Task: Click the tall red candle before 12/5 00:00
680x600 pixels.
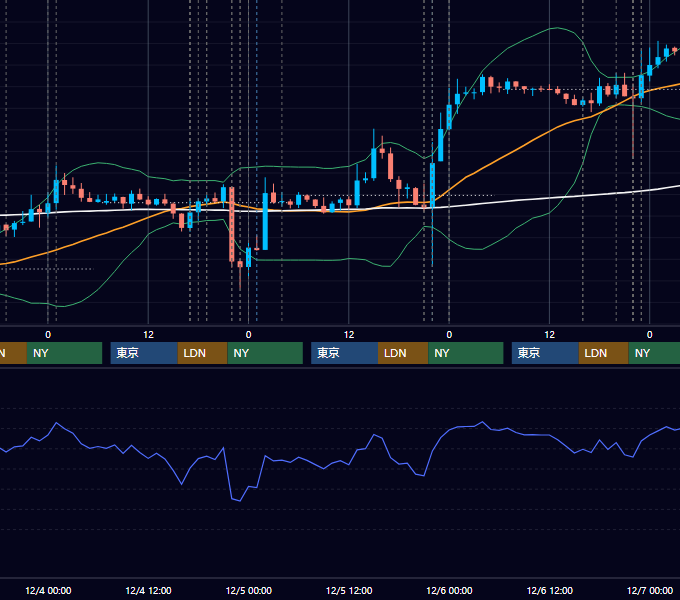Action: tap(232, 224)
